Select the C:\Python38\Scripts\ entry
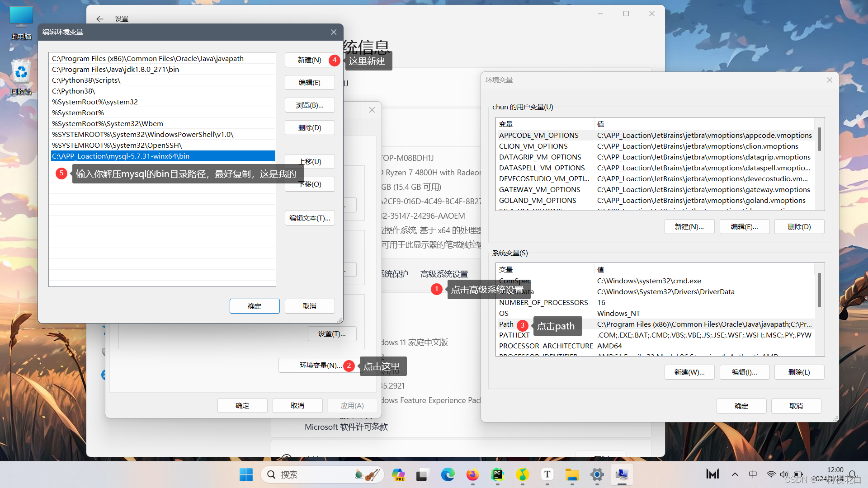Screen dimensions: 868x488 pyautogui.click(x=163, y=80)
